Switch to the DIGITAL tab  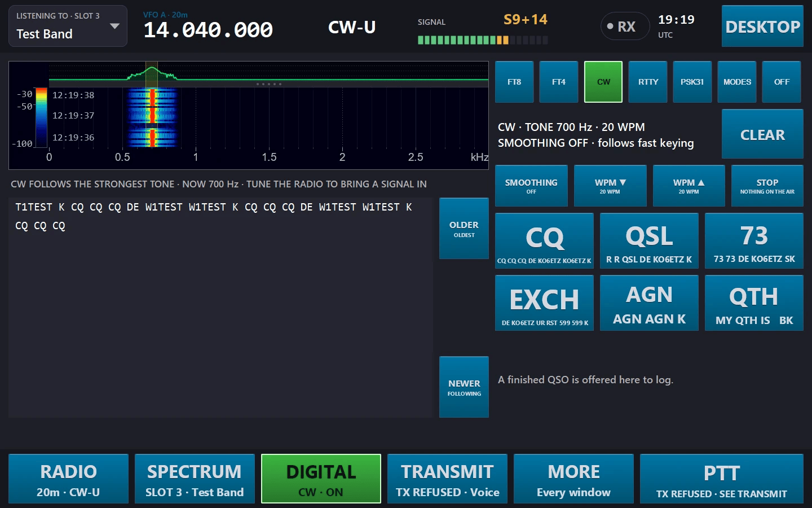pos(321,479)
